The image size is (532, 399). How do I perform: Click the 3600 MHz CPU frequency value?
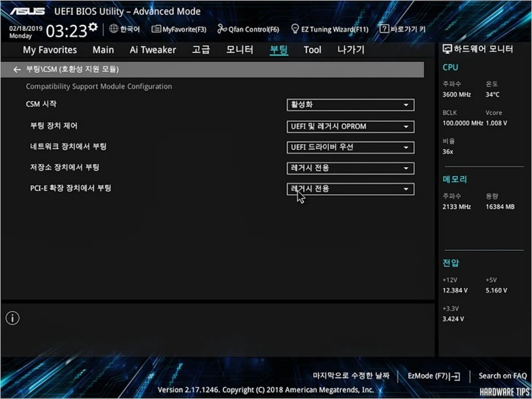click(456, 95)
